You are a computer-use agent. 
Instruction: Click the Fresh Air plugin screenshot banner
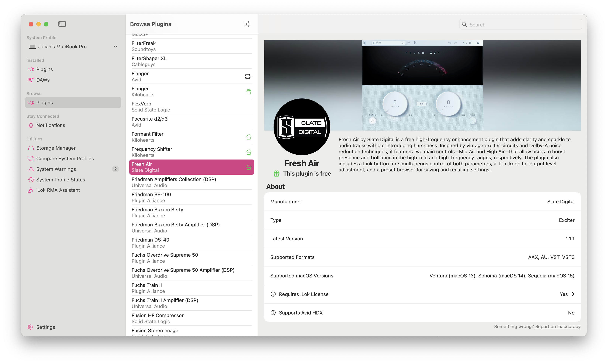[422, 85]
